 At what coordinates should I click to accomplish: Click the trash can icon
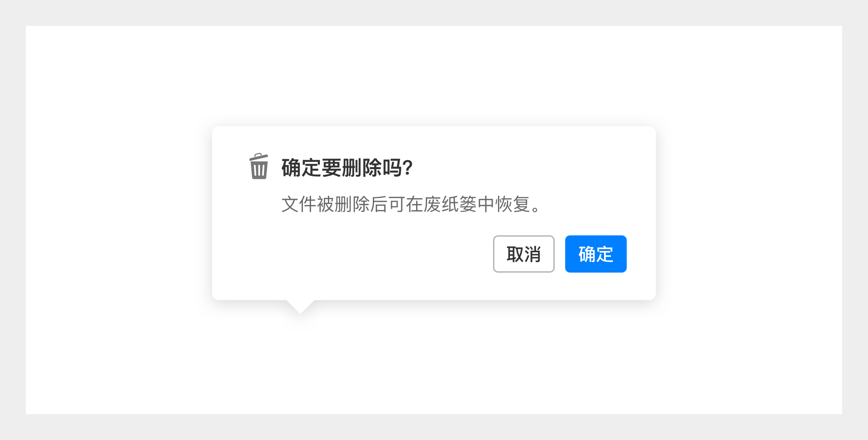click(259, 166)
